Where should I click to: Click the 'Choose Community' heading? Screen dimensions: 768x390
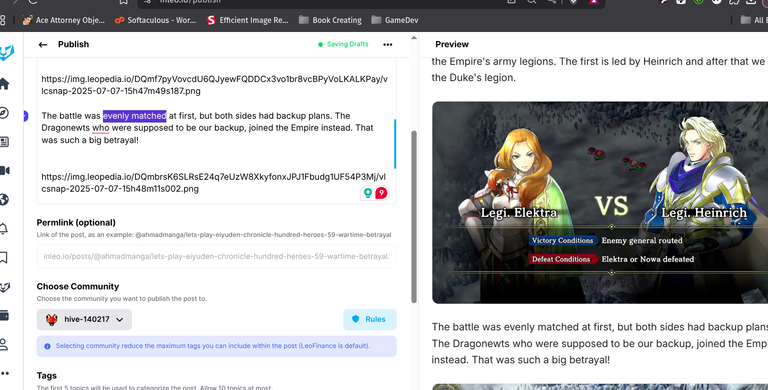pyautogui.click(x=78, y=287)
